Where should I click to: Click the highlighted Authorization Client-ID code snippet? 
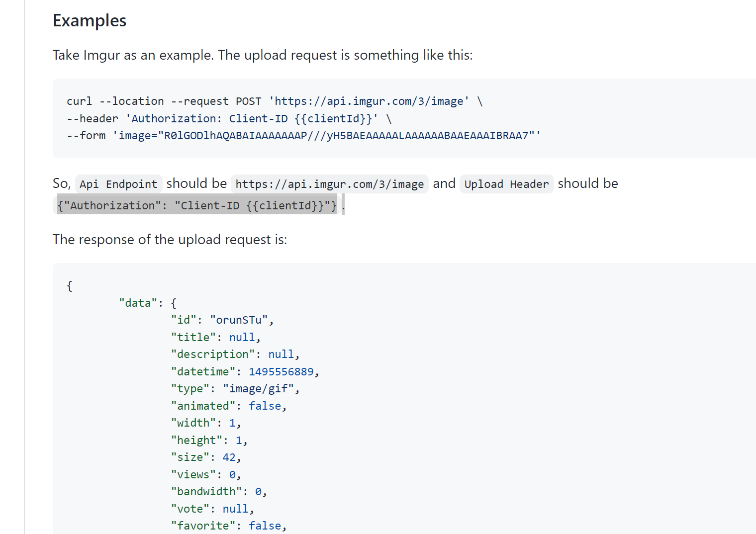197,205
